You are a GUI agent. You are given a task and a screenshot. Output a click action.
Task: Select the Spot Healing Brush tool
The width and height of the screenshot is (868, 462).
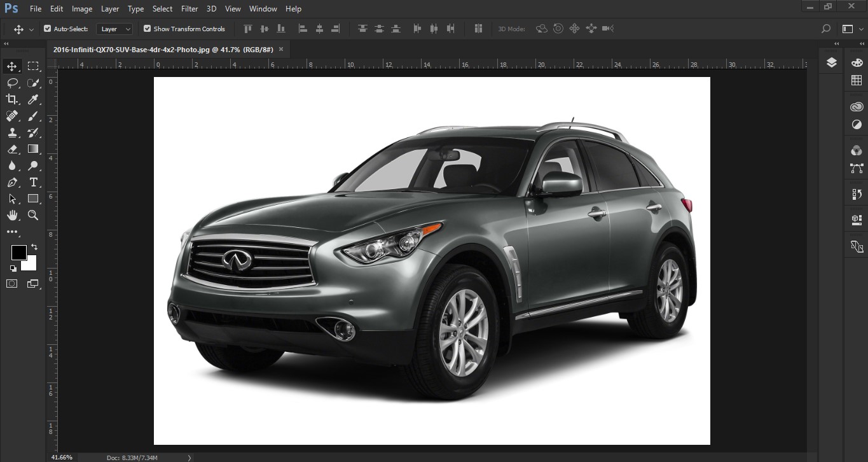[12, 116]
